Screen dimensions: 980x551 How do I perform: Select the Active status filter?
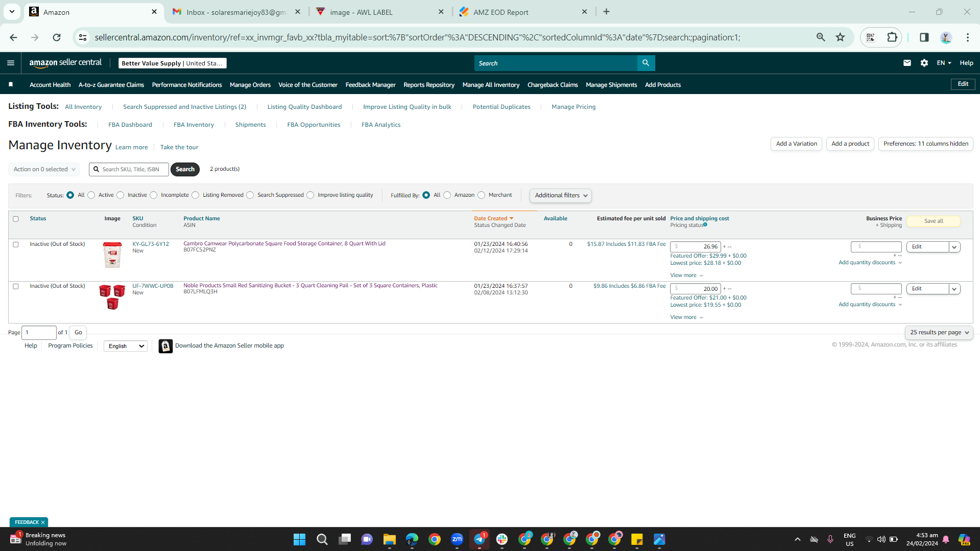(x=91, y=195)
